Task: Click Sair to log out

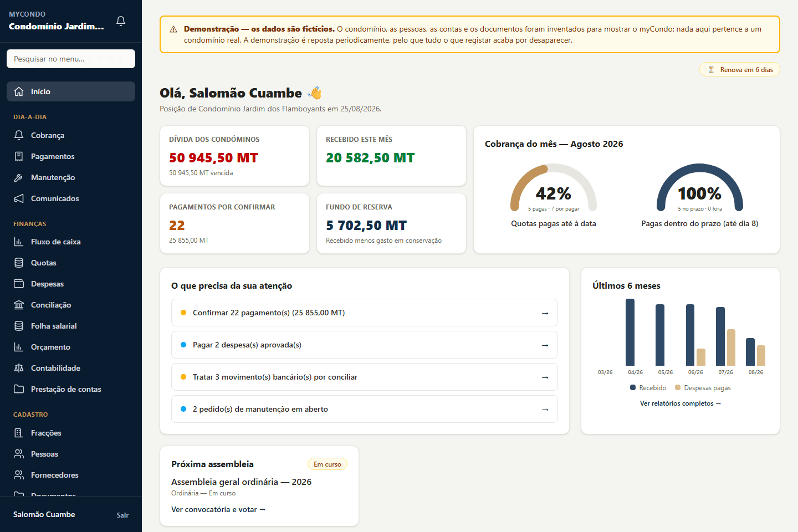Action: 122,515
